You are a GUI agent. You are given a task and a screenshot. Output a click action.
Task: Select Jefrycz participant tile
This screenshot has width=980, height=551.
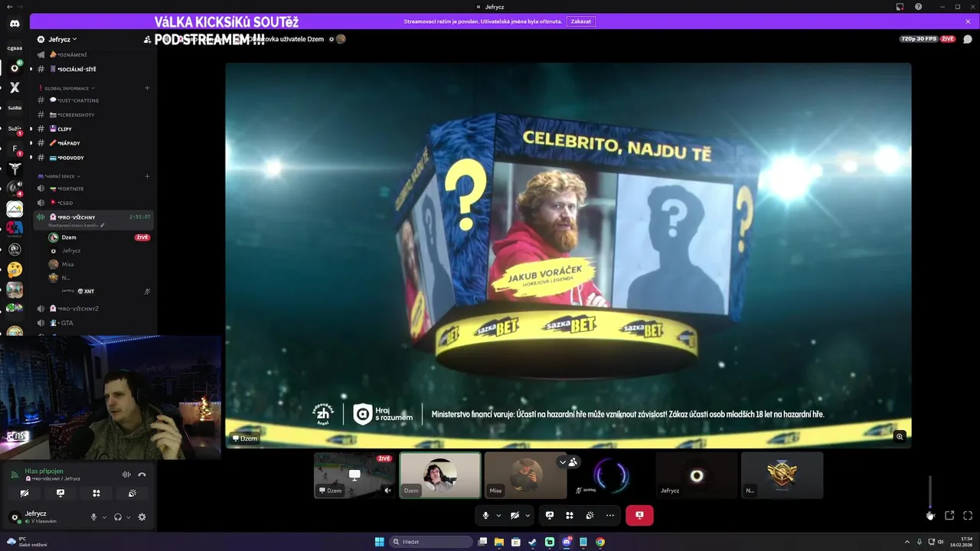[x=696, y=475]
